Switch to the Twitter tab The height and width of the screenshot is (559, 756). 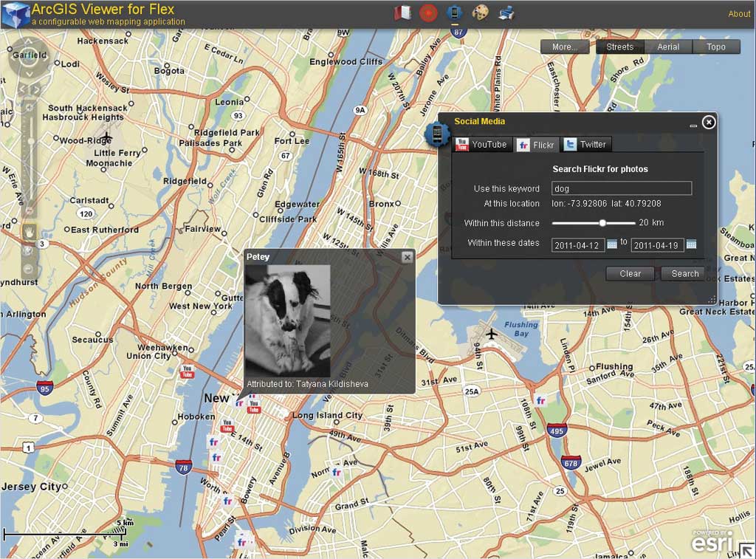pyautogui.click(x=585, y=144)
